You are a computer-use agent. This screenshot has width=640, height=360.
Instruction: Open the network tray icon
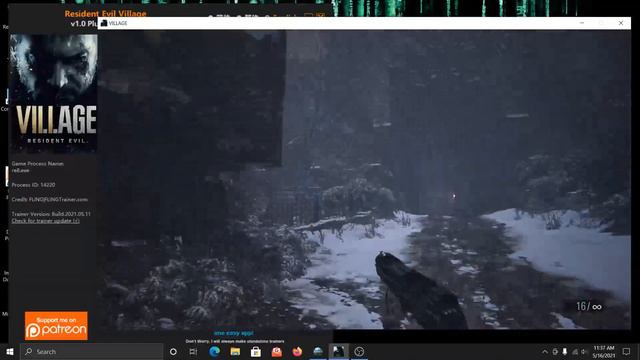point(575,351)
